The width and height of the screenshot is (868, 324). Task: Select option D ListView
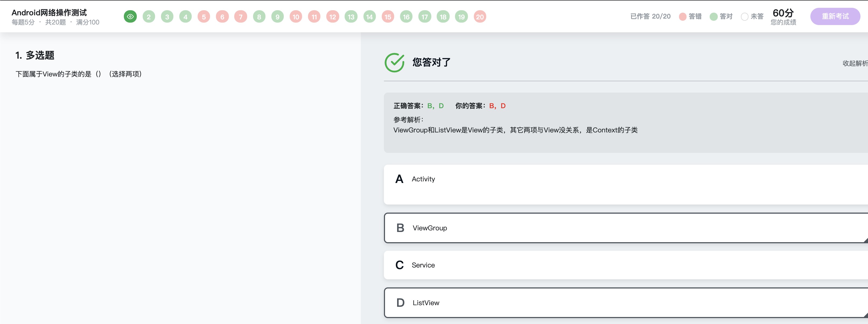click(x=626, y=302)
